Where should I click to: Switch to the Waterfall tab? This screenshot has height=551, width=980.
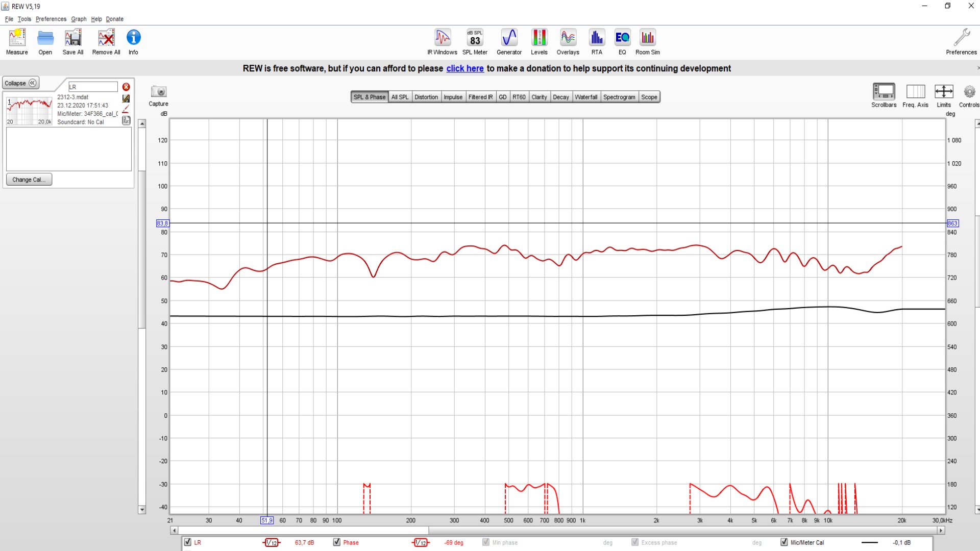[x=585, y=97]
